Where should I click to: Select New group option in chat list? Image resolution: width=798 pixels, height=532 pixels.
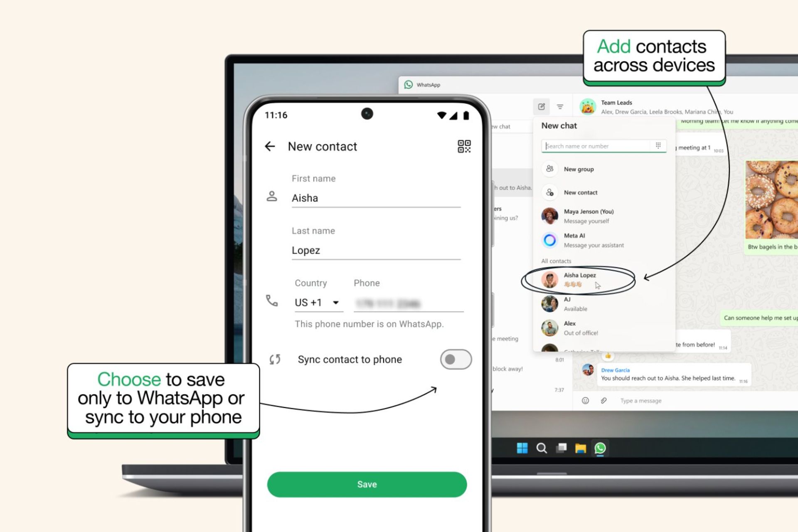579,169
